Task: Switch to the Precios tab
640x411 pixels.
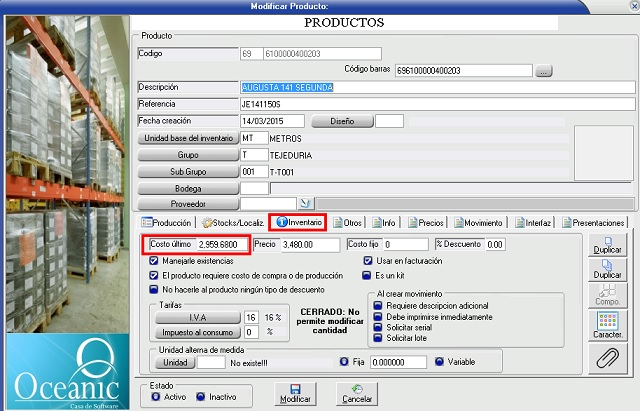Action: [x=428, y=222]
